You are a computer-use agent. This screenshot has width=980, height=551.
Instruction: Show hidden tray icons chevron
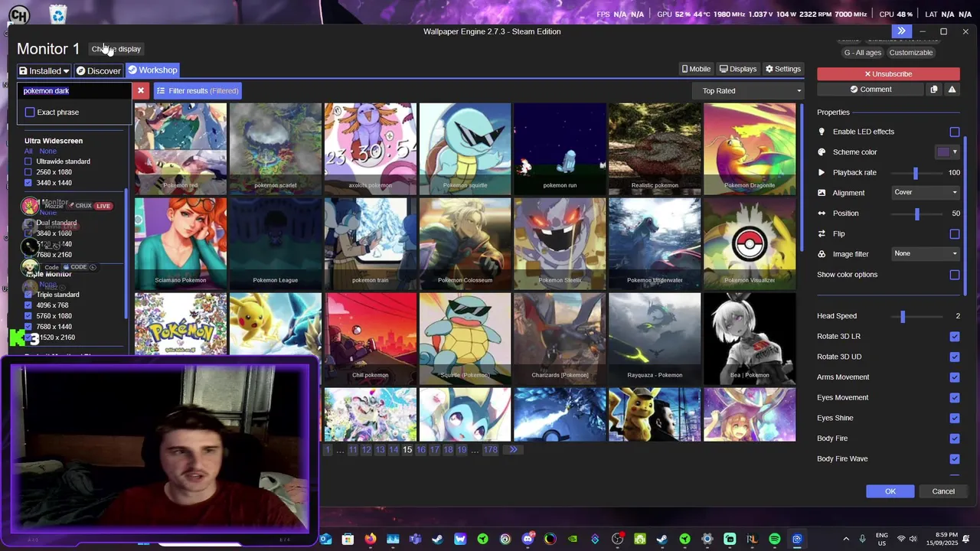coord(846,540)
